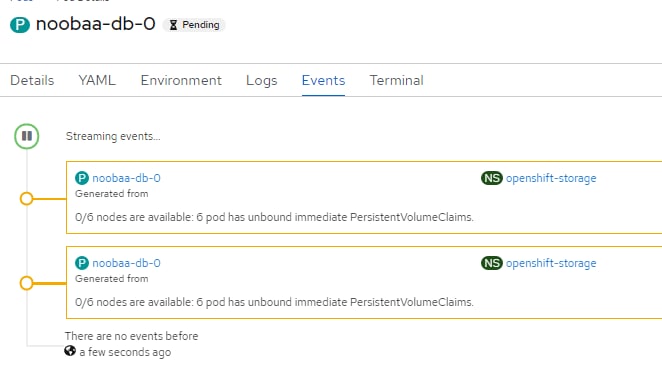Click the NS badge in the second event card
662x372 pixels.
491,263
